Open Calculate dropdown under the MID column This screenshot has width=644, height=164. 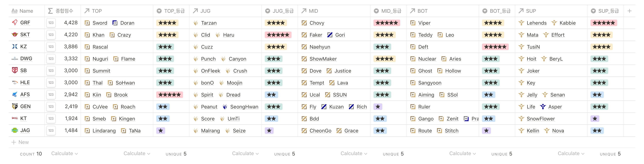click(x=354, y=153)
